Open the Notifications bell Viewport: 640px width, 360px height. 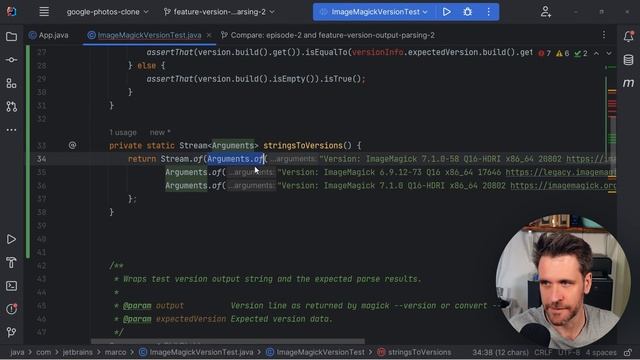pos(629,36)
